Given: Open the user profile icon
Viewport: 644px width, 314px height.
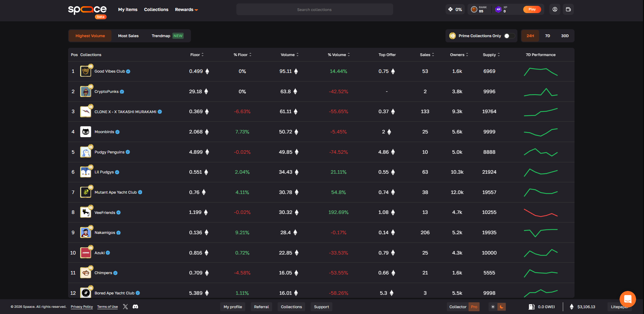Looking at the screenshot, I should click(555, 10).
